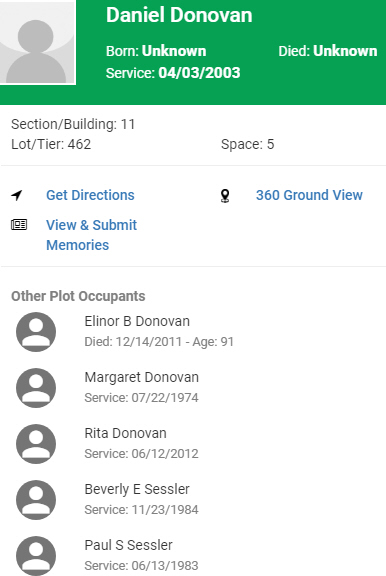Click the navigation arrow icon beside Get Directions

click(17, 195)
